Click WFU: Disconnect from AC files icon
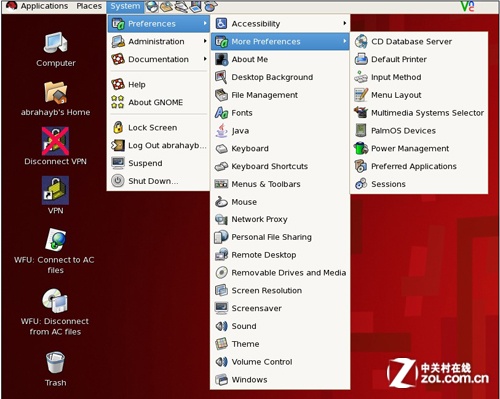Viewport: 500px width, 399px height. pos(55,301)
